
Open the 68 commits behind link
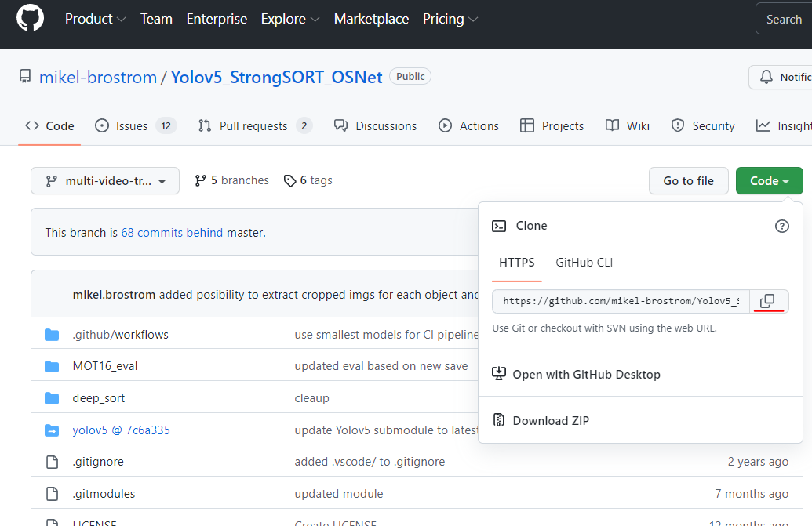pyautogui.click(x=172, y=233)
